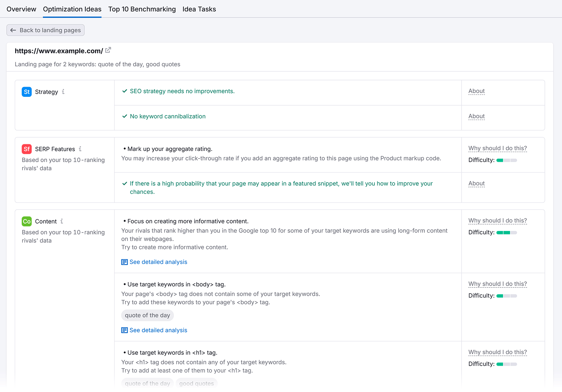Click the Sf SERP Features section icon
562x392 pixels.
point(26,149)
